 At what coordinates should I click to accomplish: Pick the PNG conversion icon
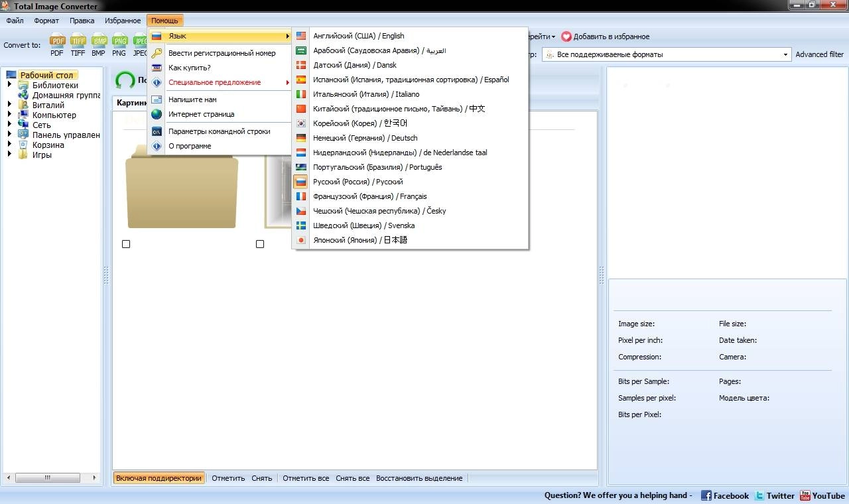coord(119,41)
